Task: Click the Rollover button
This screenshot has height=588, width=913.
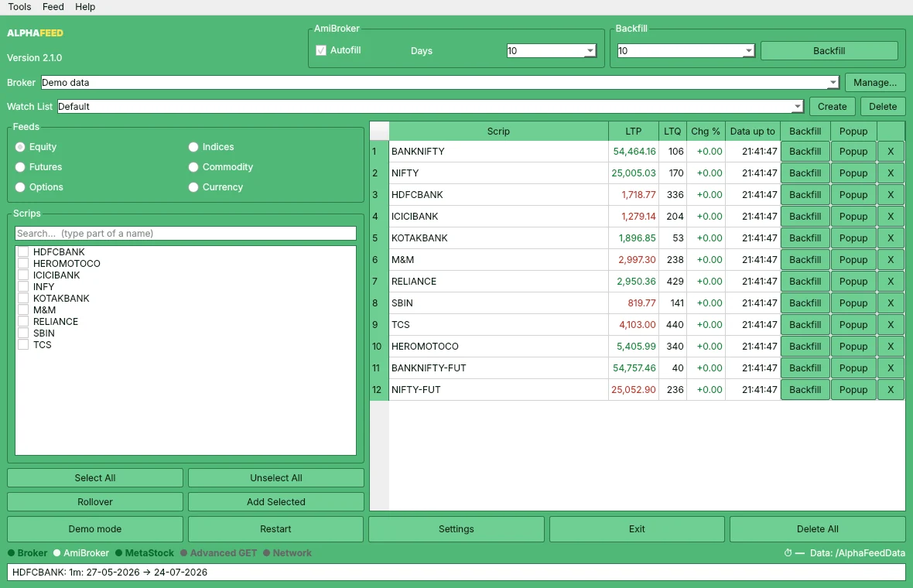Action: click(95, 502)
